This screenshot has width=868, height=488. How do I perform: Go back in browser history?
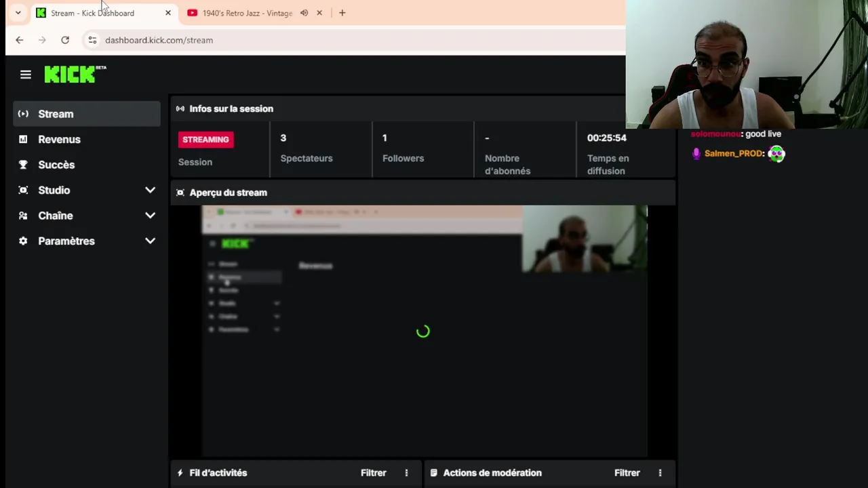click(20, 40)
